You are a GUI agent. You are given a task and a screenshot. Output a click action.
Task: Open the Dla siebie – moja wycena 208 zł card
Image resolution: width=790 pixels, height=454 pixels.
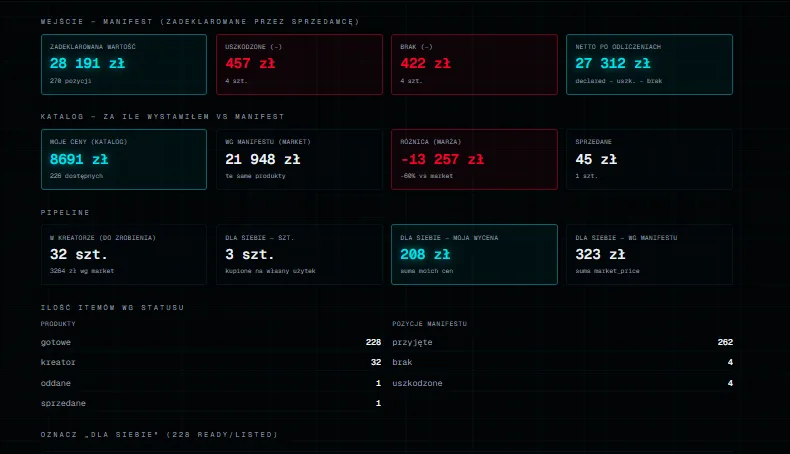[x=474, y=254]
